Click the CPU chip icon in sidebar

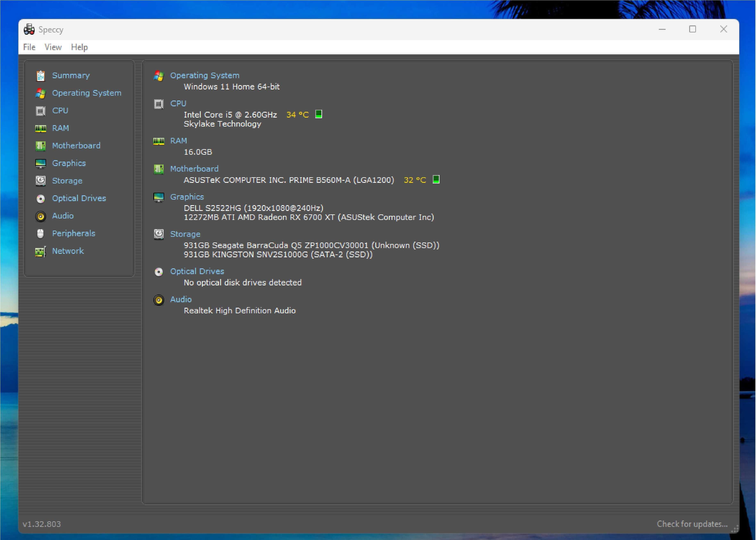click(41, 111)
